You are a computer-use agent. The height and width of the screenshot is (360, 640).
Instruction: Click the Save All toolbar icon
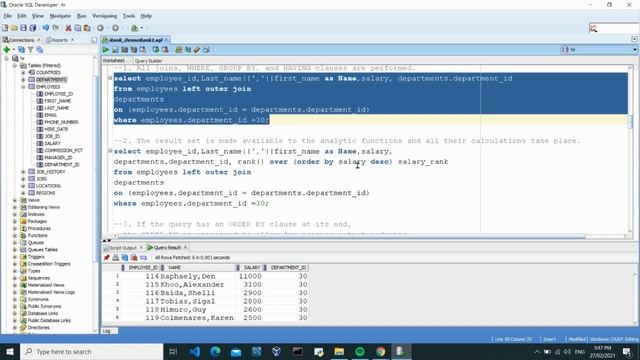coord(33,28)
